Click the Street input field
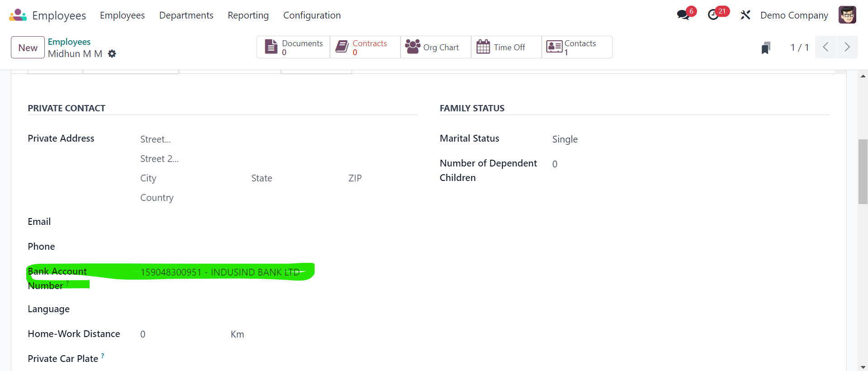This screenshot has height=371, width=868. tap(279, 139)
